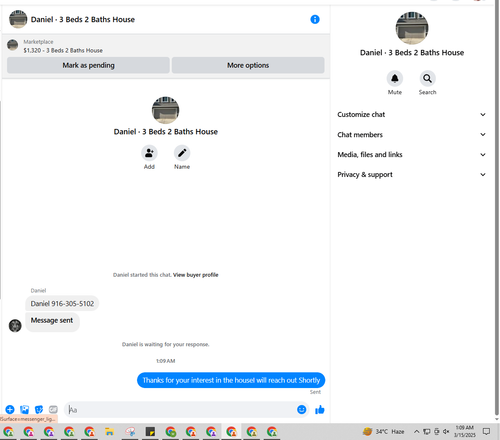Open more actions plus icon in composer

click(x=10, y=409)
